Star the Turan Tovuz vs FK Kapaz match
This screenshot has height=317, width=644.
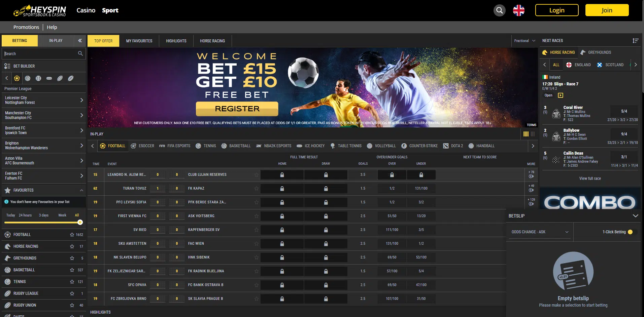[x=257, y=188]
